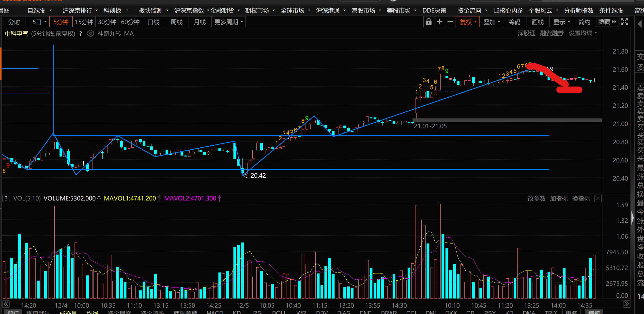Screen dimensions: 644x314
Task: Switch to 15分钟 period tab
Action: (84, 22)
